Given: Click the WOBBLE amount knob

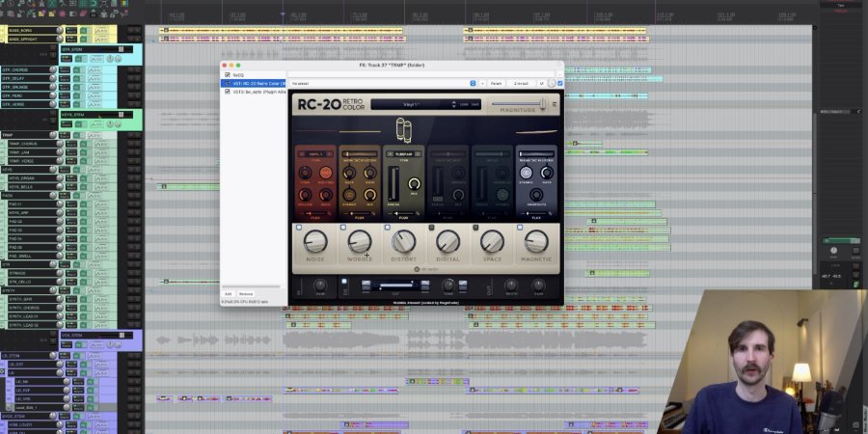Looking at the screenshot, I should pos(359,242).
